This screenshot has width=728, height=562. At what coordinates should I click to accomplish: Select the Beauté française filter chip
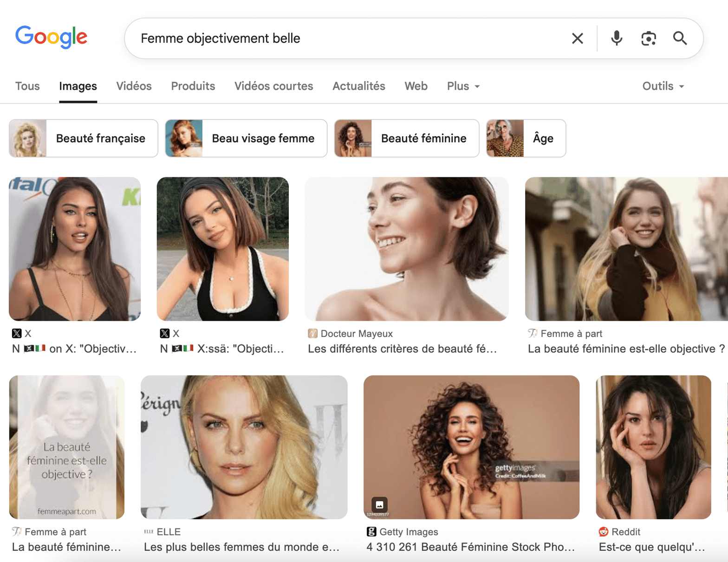coord(84,138)
